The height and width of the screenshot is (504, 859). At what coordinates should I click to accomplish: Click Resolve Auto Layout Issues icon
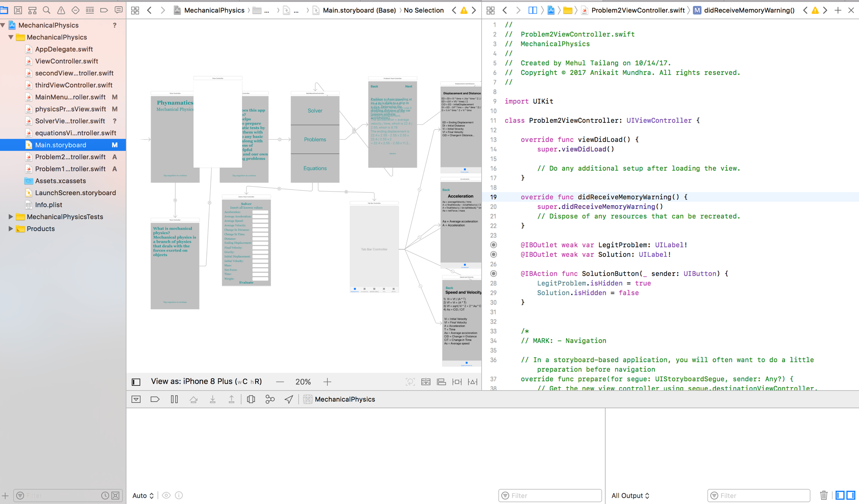[473, 382]
